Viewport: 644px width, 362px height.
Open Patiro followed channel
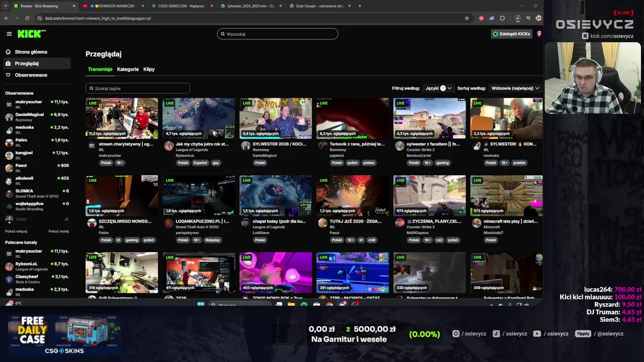tap(37, 142)
